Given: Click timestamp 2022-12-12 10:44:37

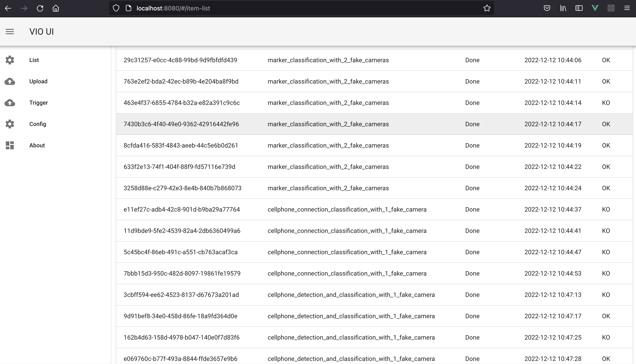Looking at the screenshot, I should 553,210.
